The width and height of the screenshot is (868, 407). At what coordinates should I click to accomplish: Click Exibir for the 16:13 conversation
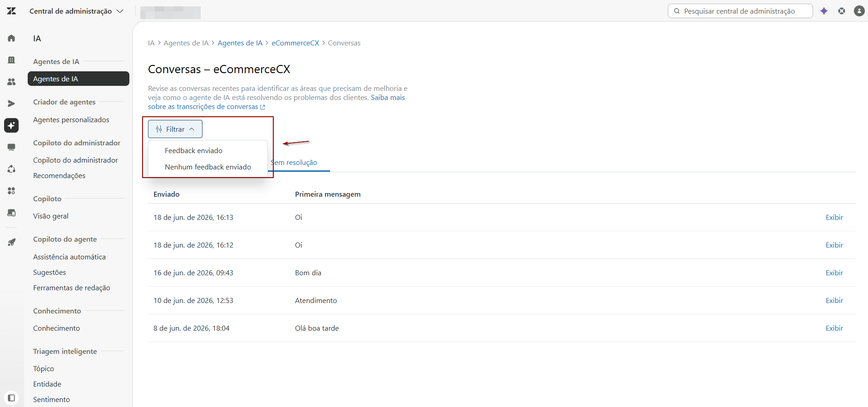pos(834,217)
